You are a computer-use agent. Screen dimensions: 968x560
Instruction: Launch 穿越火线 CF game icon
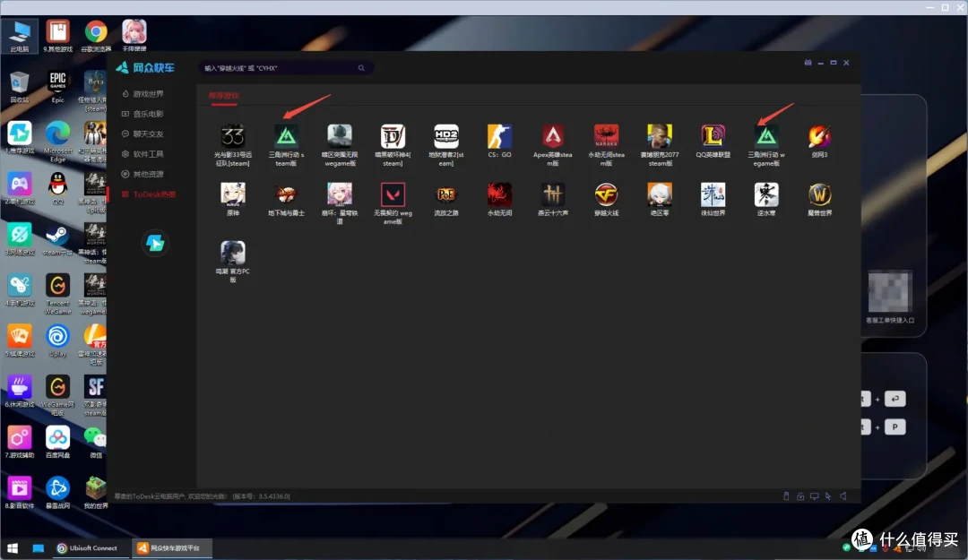[x=606, y=194]
